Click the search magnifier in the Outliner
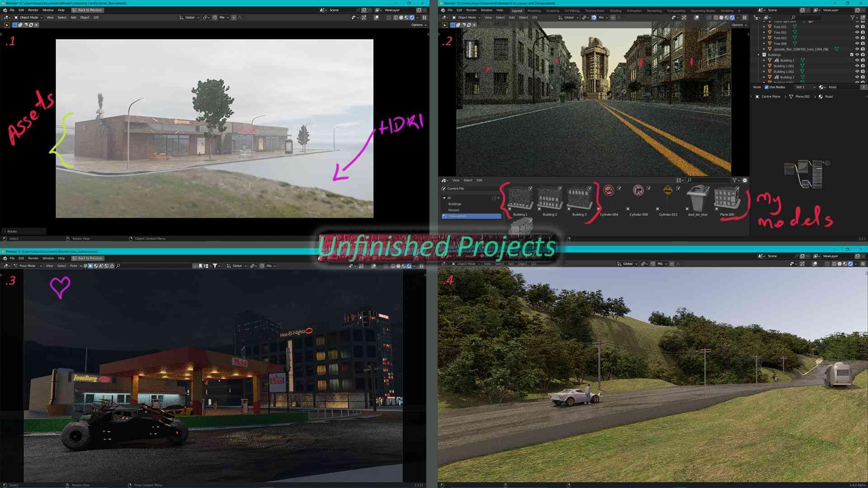Viewport: 868px width, 488px height. tap(793, 17)
